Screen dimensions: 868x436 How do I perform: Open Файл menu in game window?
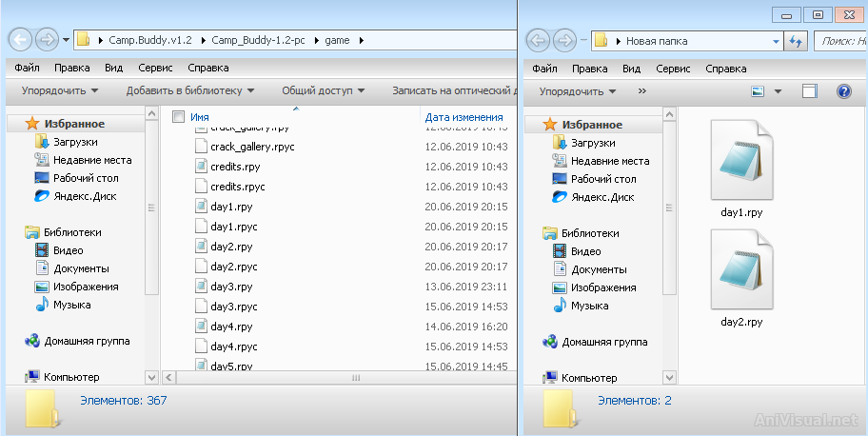(27, 69)
